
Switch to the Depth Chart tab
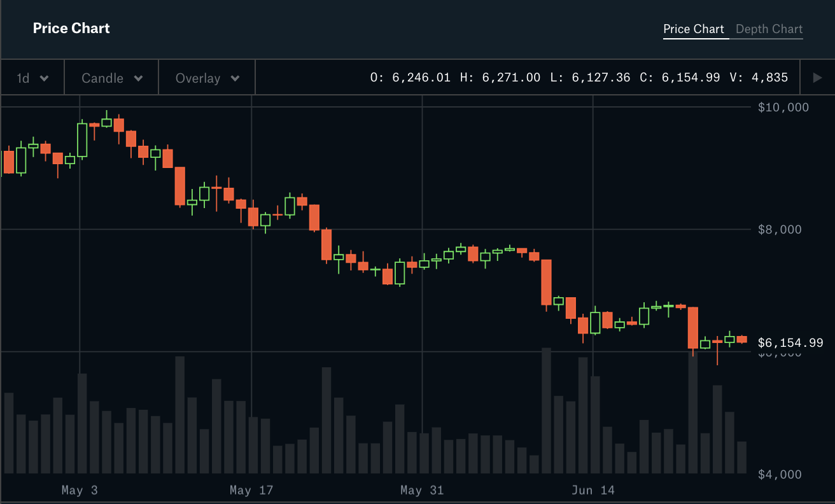click(769, 29)
